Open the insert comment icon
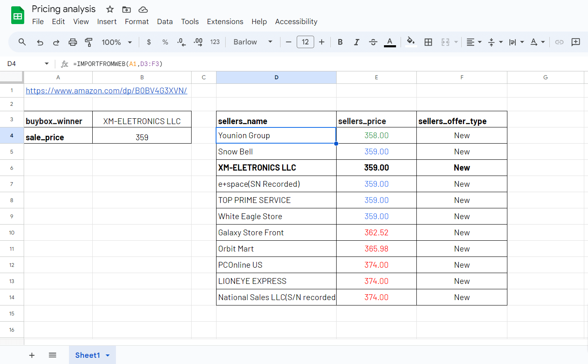The width and height of the screenshot is (588, 364). 576,42
